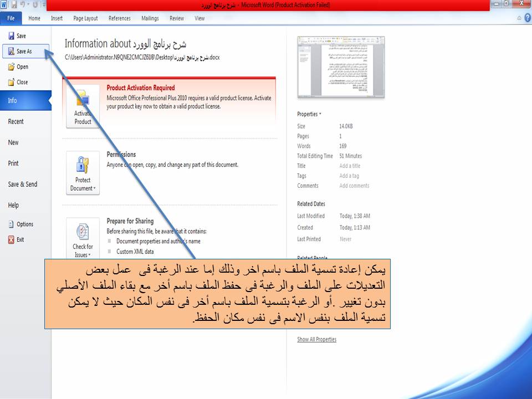Click the Save icon in the backstage menu

[11, 35]
